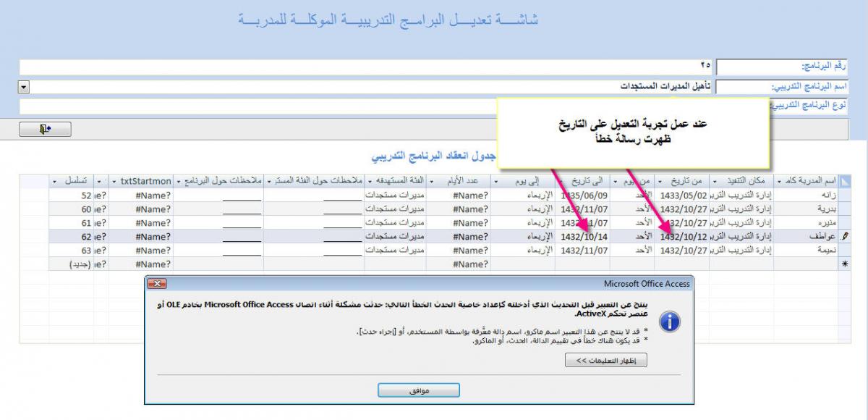Click the start date 1433/05/02 in زانه row
This screenshot has height=420, width=868.
tap(684, 195)
